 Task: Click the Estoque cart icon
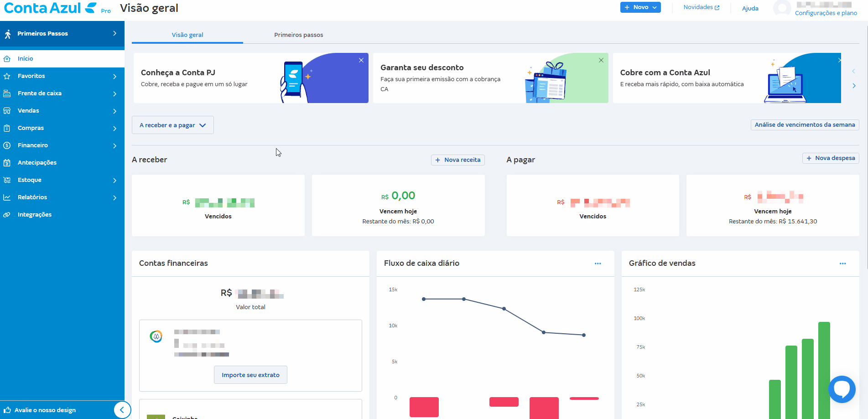pos(7,180)
